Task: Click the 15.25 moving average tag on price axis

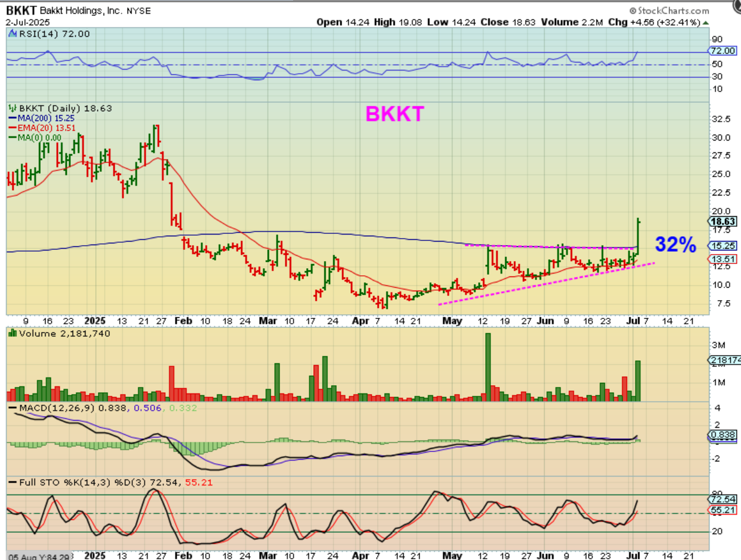Action: click(x=723, y=245)
